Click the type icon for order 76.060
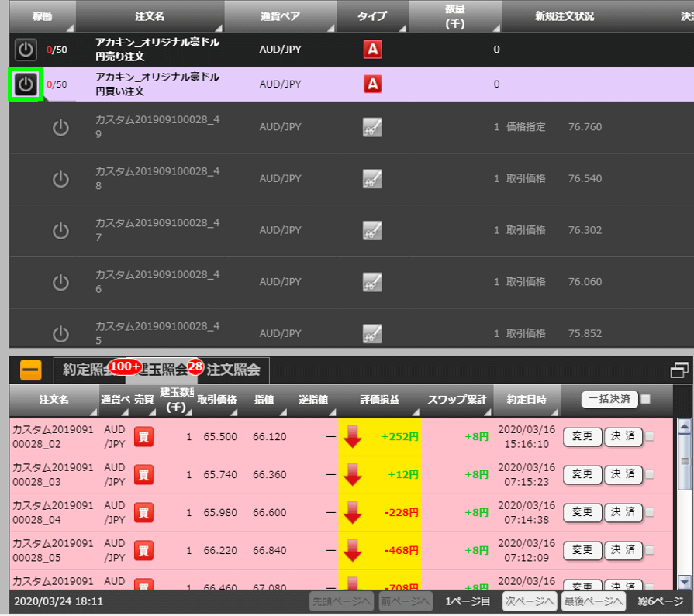The height and width of the screenshot is (616, 694). [373, 283]
